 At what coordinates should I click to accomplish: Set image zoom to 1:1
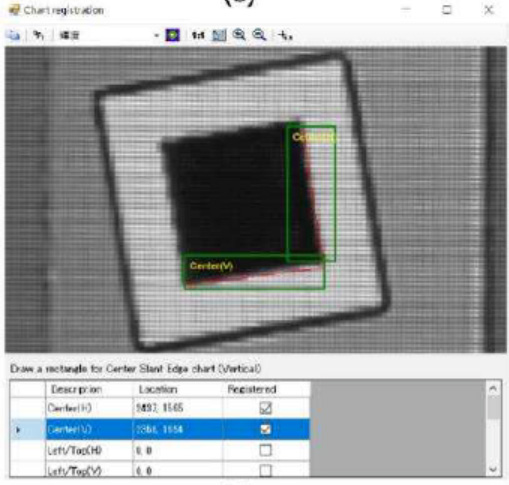click(x=198, y=35)
